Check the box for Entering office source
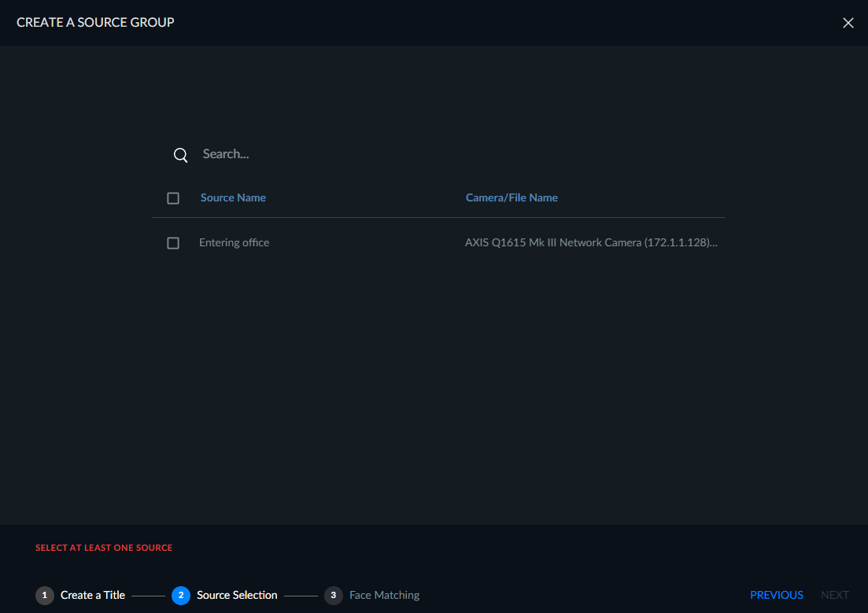The width and height of the screenshot is (868, 613). click(173, 243)
